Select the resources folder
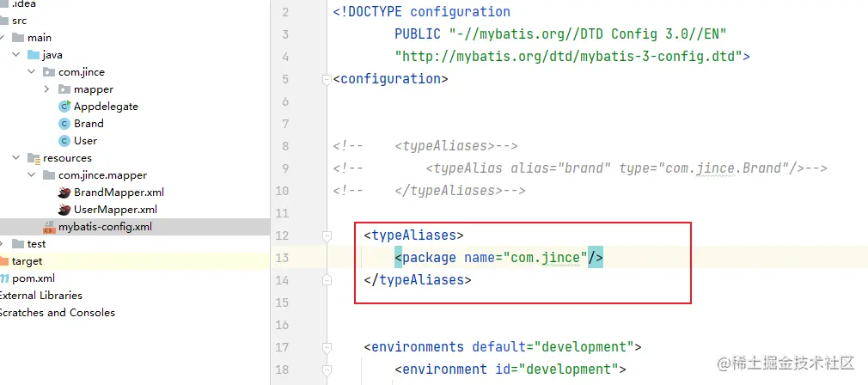Image resolution: width=868 pixels, height=385 pixels. pos(68,157)
